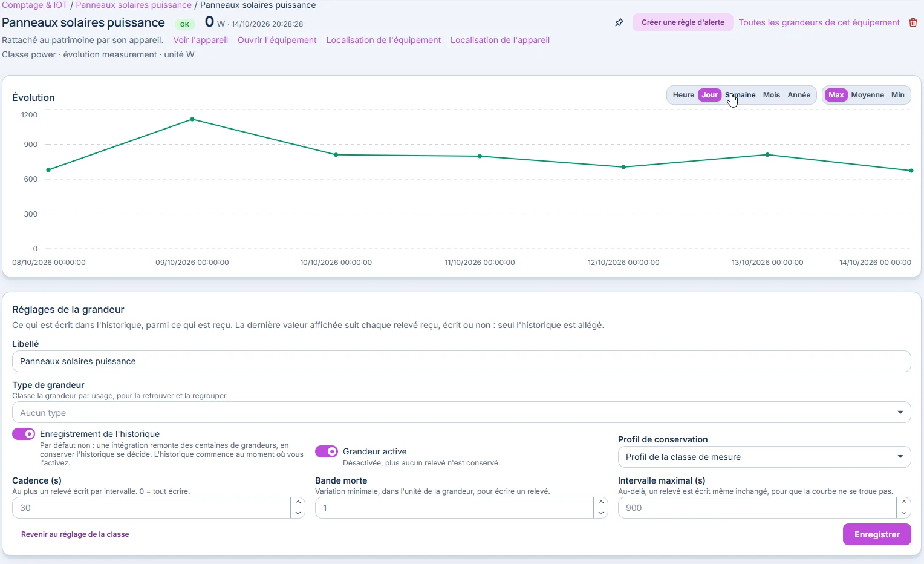
Task: Toggle the Grandeur active switch
Action: pos(327,451)
